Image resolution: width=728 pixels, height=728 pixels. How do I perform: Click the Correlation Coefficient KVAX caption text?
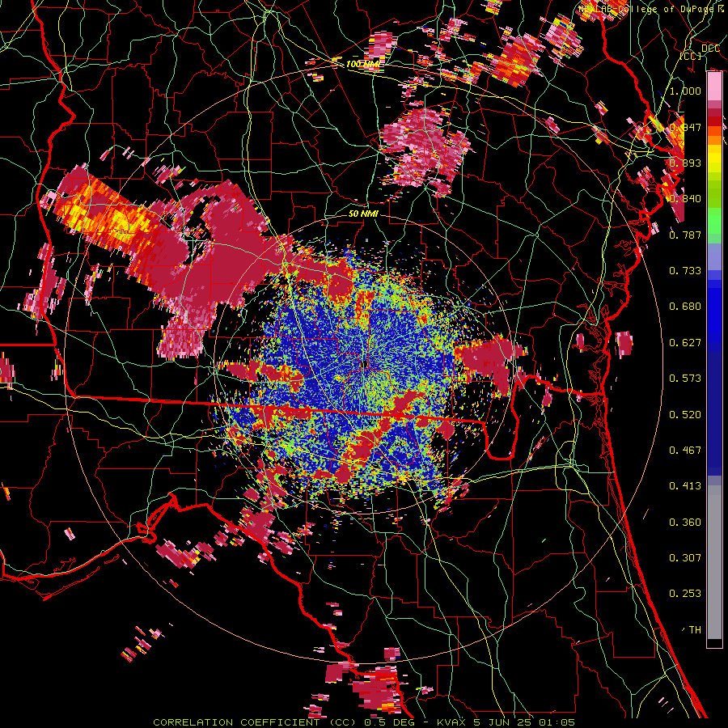tap(364, 722)
